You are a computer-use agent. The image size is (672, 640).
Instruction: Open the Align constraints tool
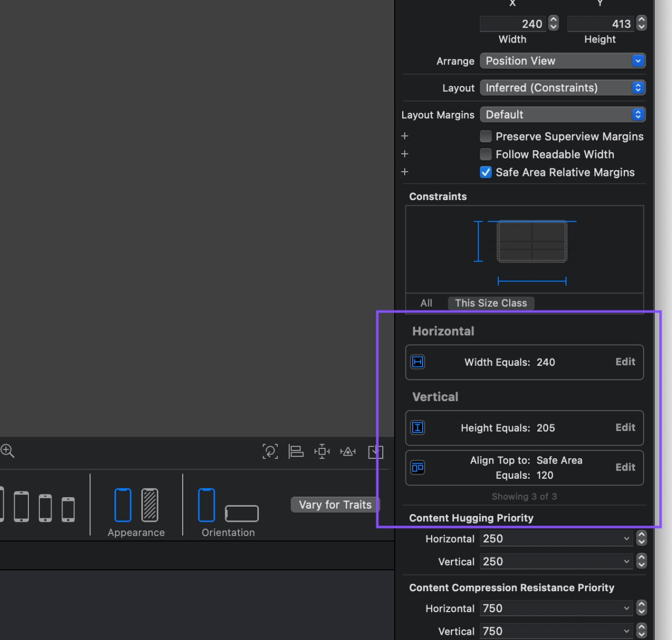coord(296,452)
